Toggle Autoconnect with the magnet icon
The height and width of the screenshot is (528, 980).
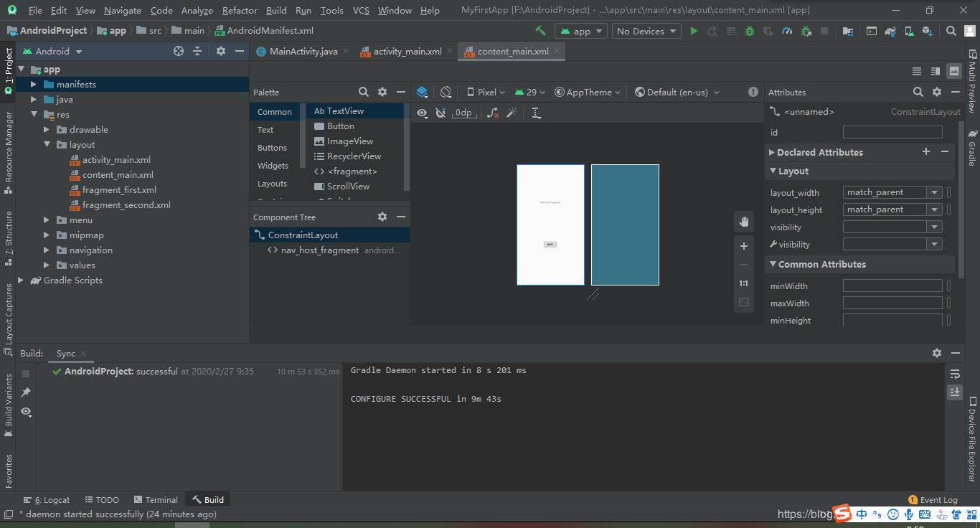pos(440,113)
